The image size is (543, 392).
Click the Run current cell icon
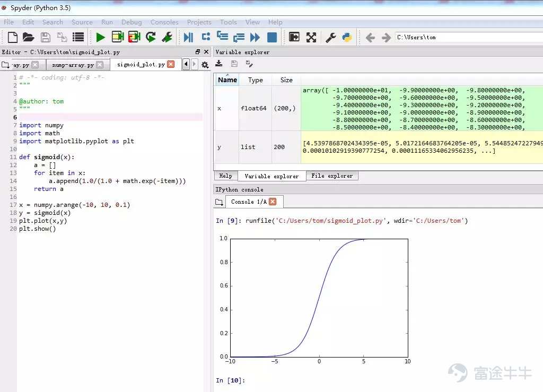(x=117, y=37)
